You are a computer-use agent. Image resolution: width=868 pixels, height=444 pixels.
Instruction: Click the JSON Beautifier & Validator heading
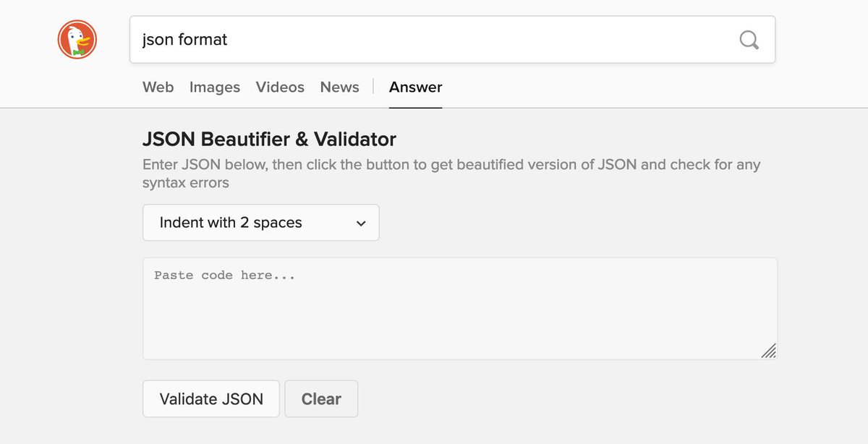coord(269,139)
